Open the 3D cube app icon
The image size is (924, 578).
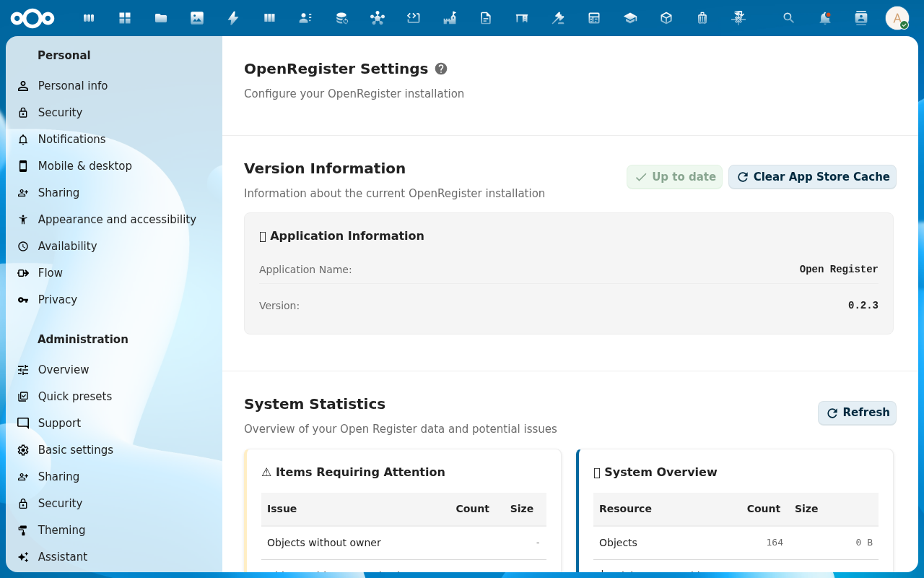(x=666, y=18)
